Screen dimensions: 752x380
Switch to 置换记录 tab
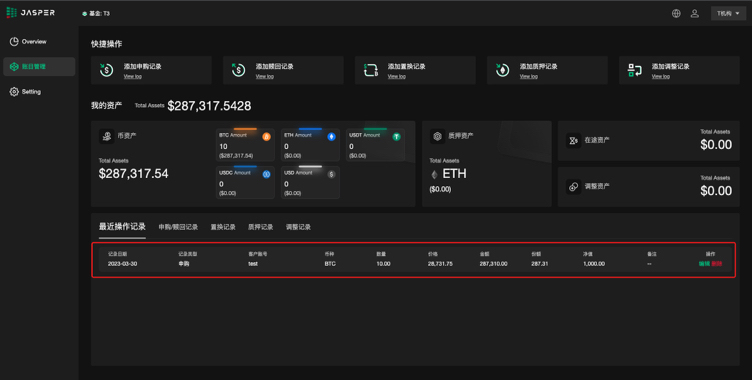(x=223, y=227)
